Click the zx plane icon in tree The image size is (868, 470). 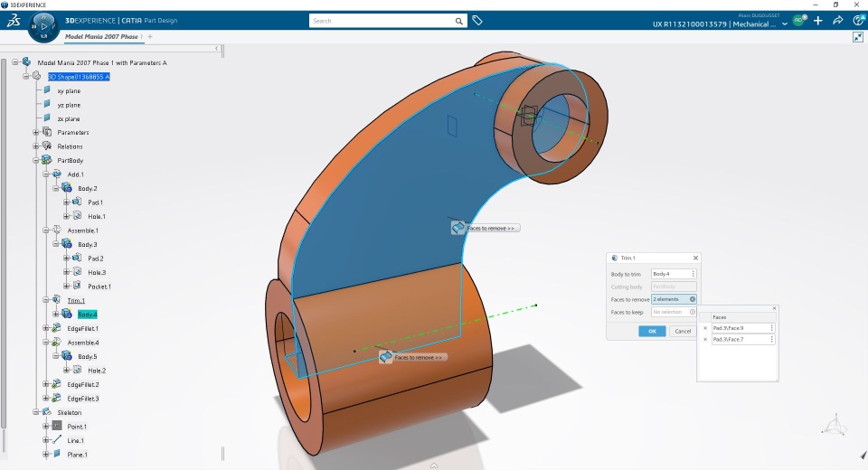[47, 117]
